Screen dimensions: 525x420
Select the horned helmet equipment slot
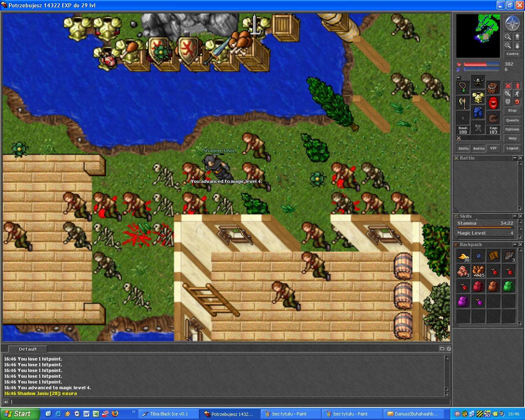[478, 82]
